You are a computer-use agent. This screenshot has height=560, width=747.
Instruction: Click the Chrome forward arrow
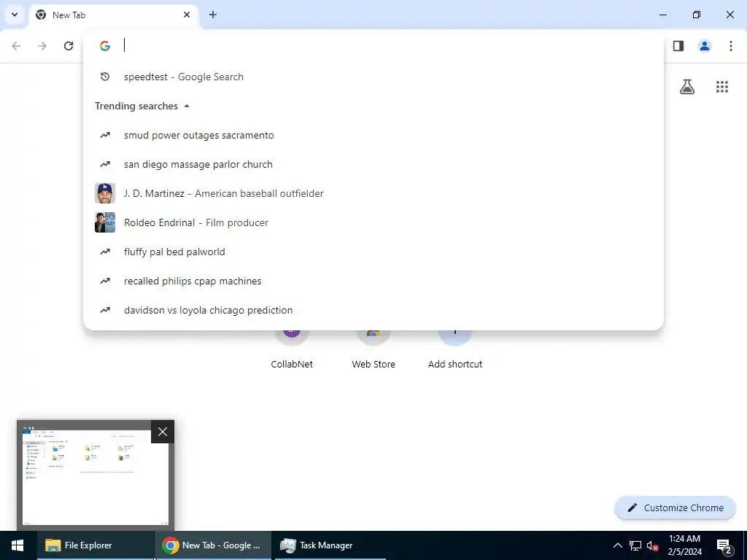42,46
